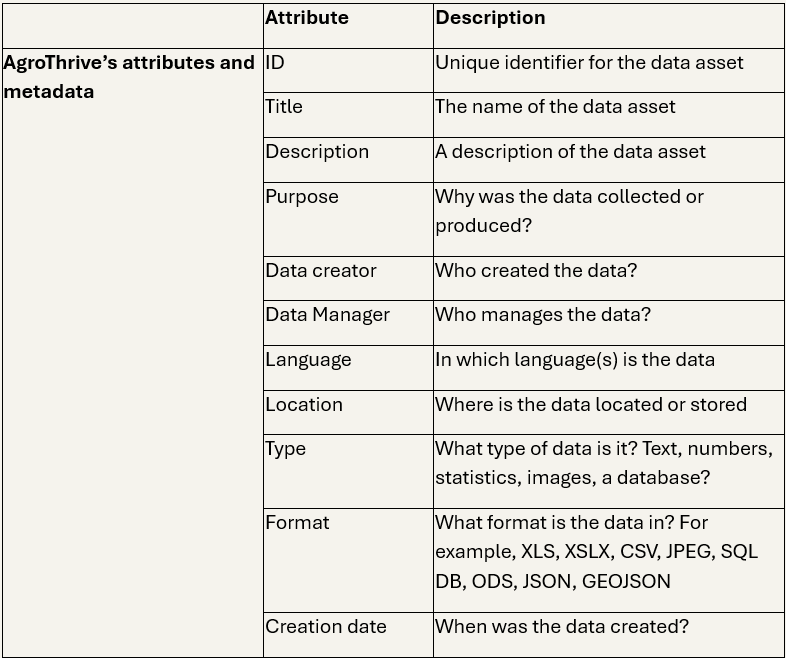Select the "AgroThrive's attributes and metadata" cell
786x658 pixels.
coord(129,77)
